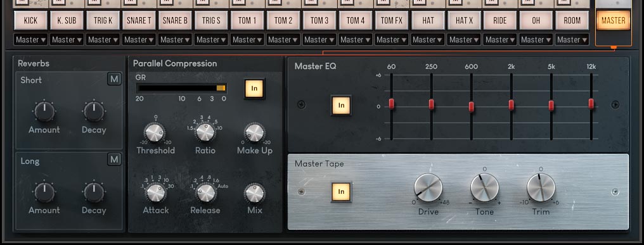This screenshot has width=644, height=245.
Task: Click the 600 Hz EQ fader
Action: coord(471,106)
